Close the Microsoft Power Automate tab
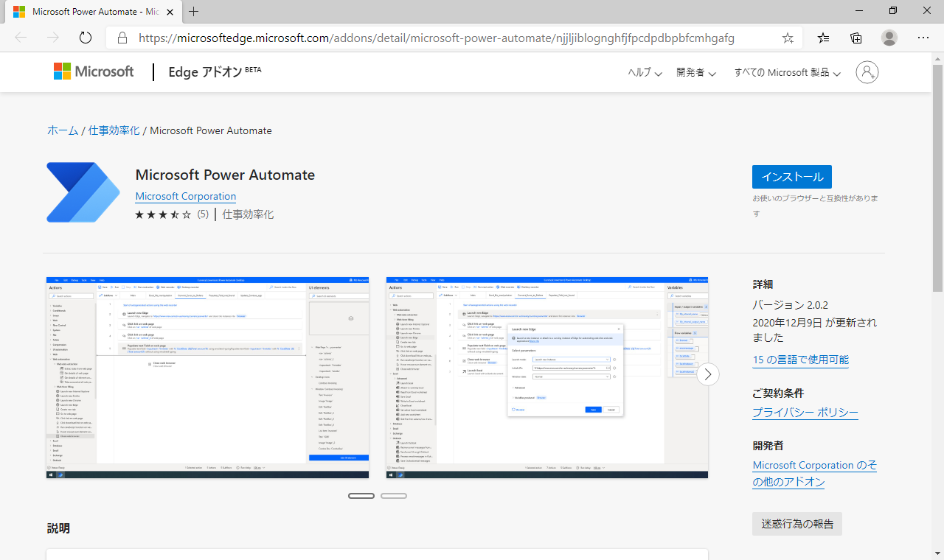 click(x=168, y=12)
